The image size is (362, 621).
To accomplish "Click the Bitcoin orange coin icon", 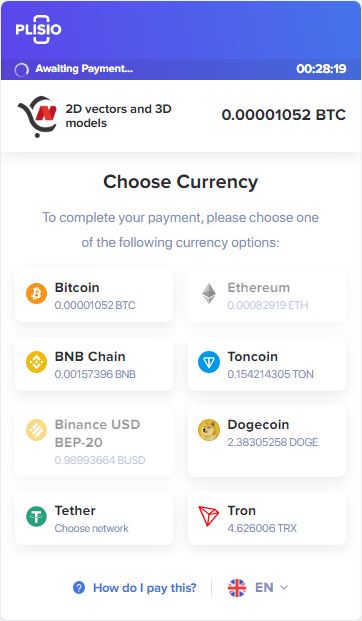I will click(36, 293).
